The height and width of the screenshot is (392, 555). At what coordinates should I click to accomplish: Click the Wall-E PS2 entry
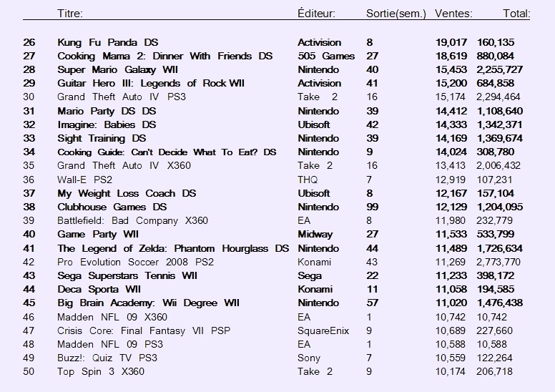click(x=84, y=180)
